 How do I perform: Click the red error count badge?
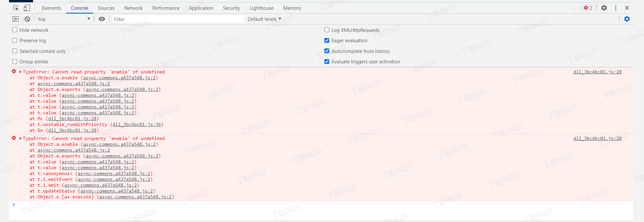point(588,8)
